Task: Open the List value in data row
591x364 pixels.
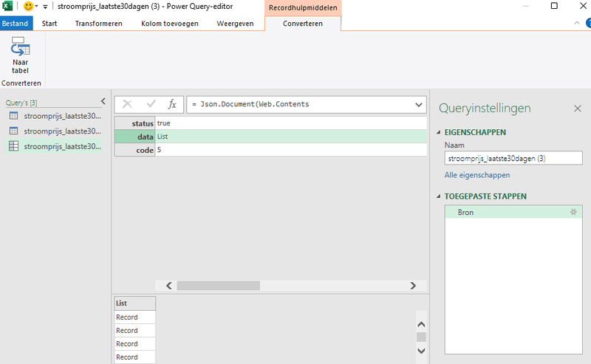Action: [x=163, y=137]
